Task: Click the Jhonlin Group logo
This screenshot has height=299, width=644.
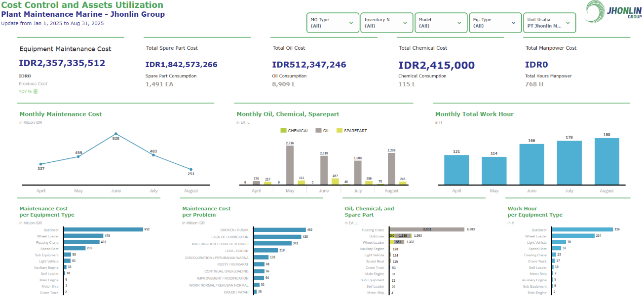Action: tap(613, 12)
